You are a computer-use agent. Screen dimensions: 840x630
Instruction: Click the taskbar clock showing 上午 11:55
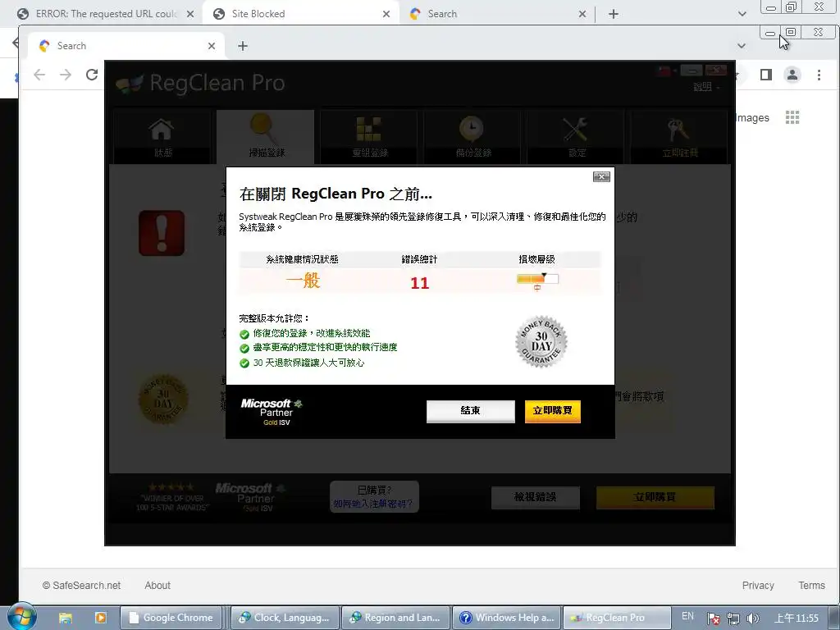pyautogui.click(x=797, y=619)
